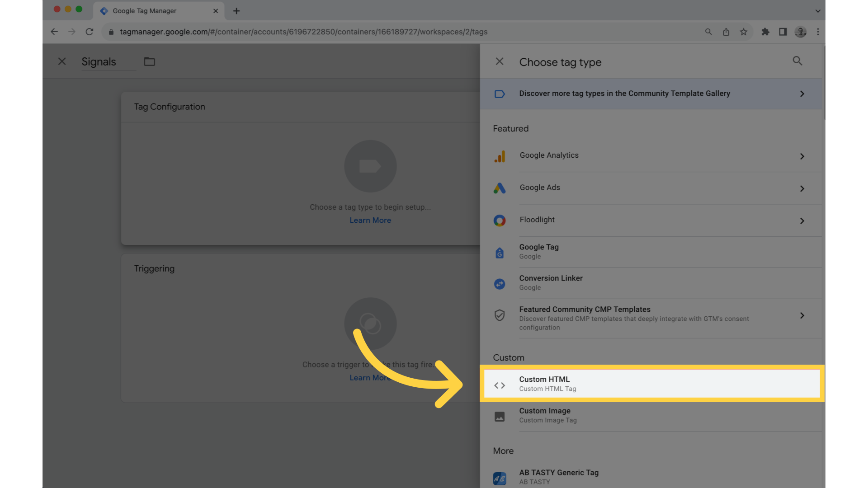The width and height of the screenshot is (868, 488).
Task: Click Learn More under Tag Configuration
Action: [370, 221]
